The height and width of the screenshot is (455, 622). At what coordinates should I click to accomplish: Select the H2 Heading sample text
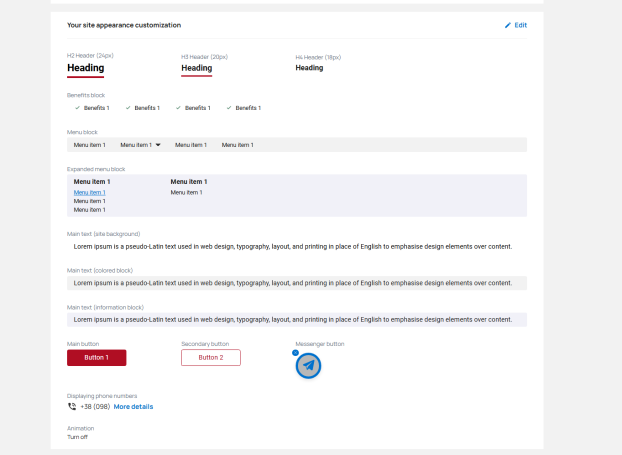pyautogui.click(x=86, y=68)
